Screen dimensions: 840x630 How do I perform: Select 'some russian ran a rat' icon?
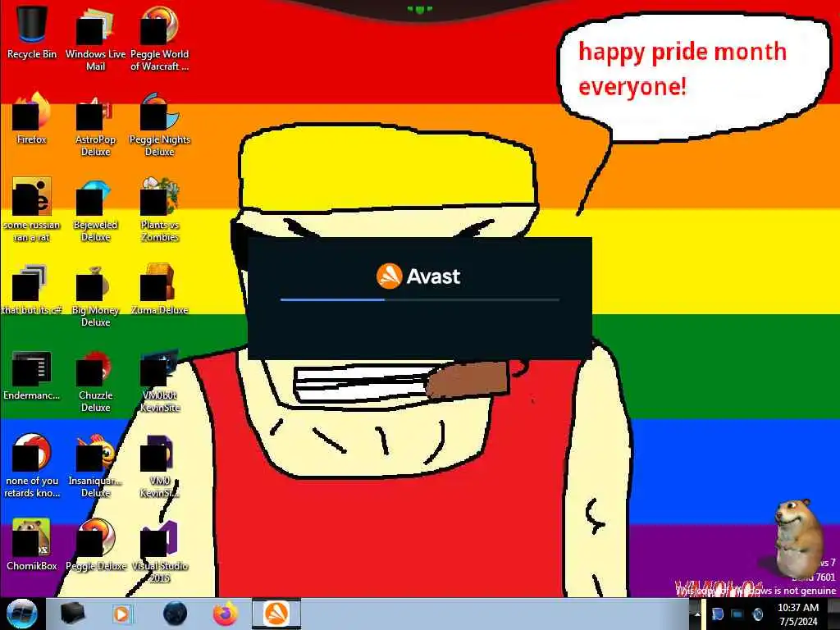tap(32, 210)
